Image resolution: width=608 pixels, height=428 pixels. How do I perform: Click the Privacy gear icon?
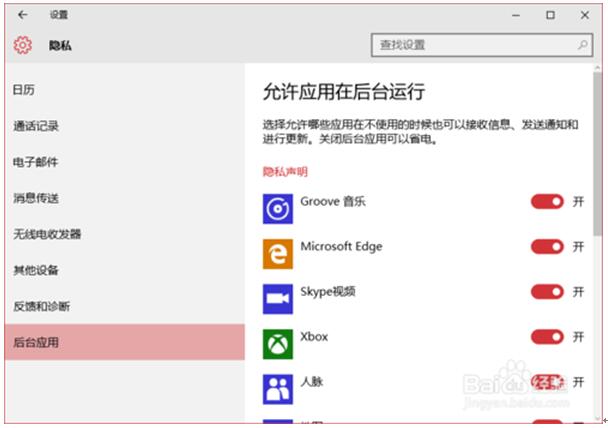coord(23,45)
